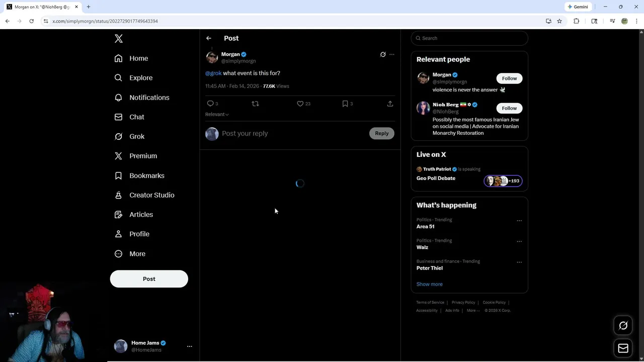Open the floating Grok button
Screen dimensions: 644x362
tap(623, 326)
